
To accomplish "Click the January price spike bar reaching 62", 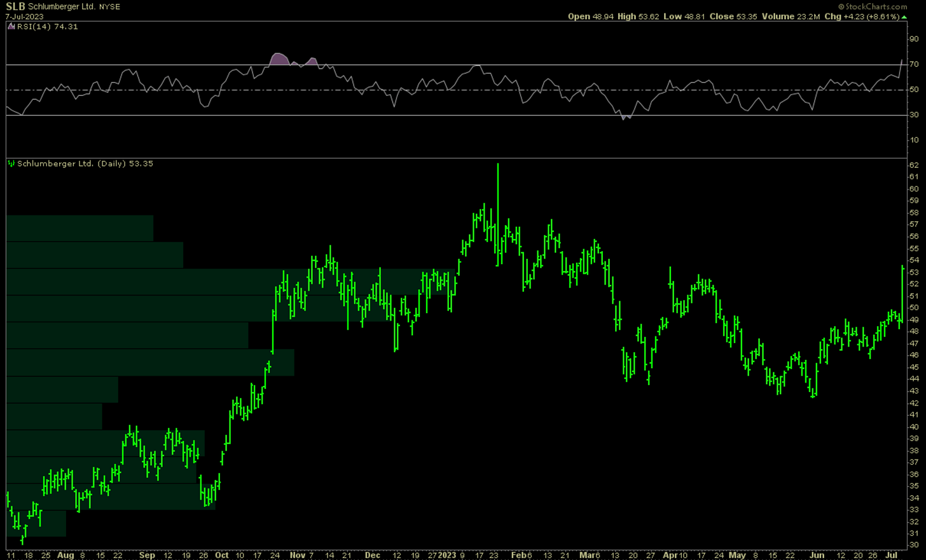I will 498,215.
